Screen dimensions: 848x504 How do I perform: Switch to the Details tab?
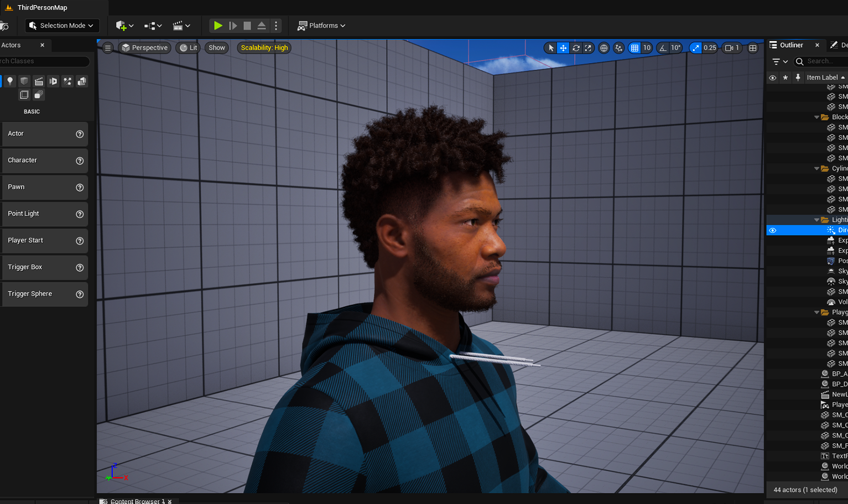839,45
